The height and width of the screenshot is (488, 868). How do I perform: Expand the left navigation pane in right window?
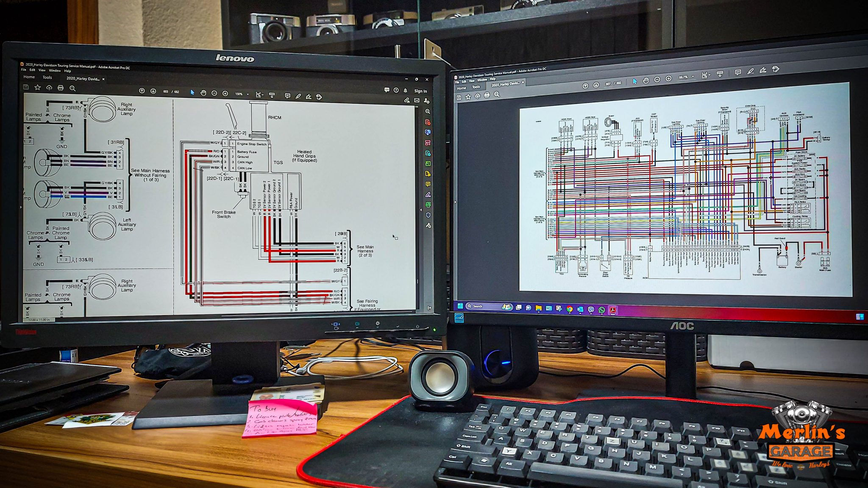[455, 202]
